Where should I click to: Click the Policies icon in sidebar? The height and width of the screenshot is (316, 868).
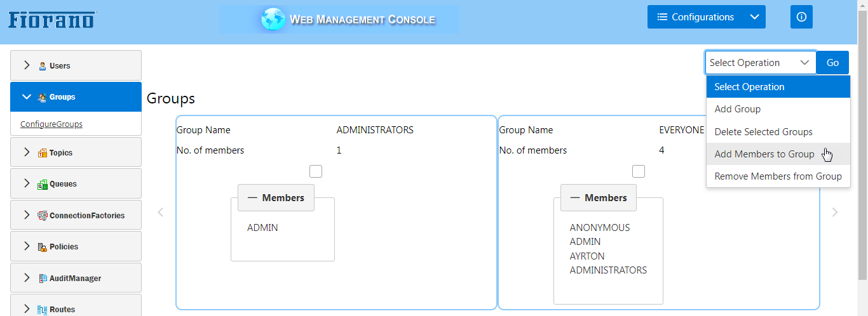(43, 247)
